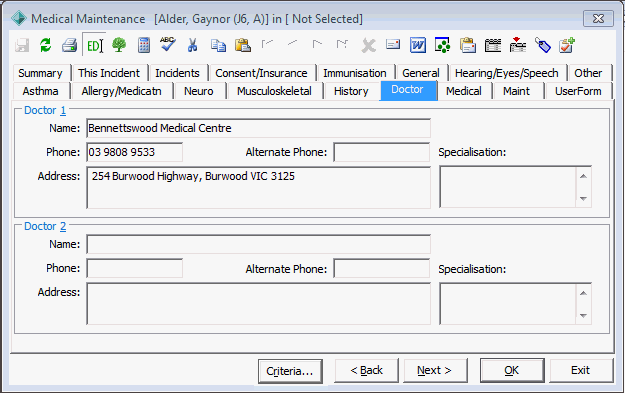Open the calculator icon
Viewport: 625px width, 393px height.
point(143,45)
